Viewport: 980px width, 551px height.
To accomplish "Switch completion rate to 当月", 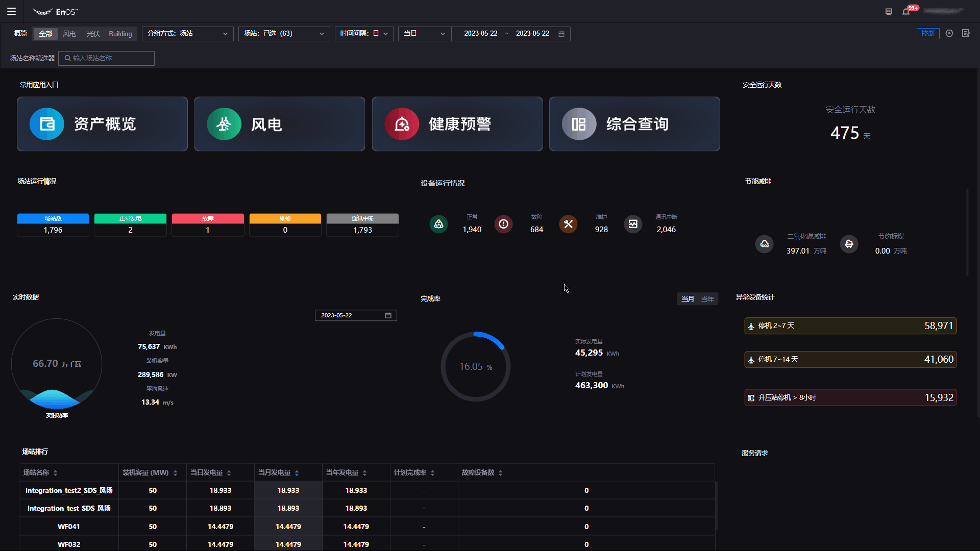I will tap(688, 299).
